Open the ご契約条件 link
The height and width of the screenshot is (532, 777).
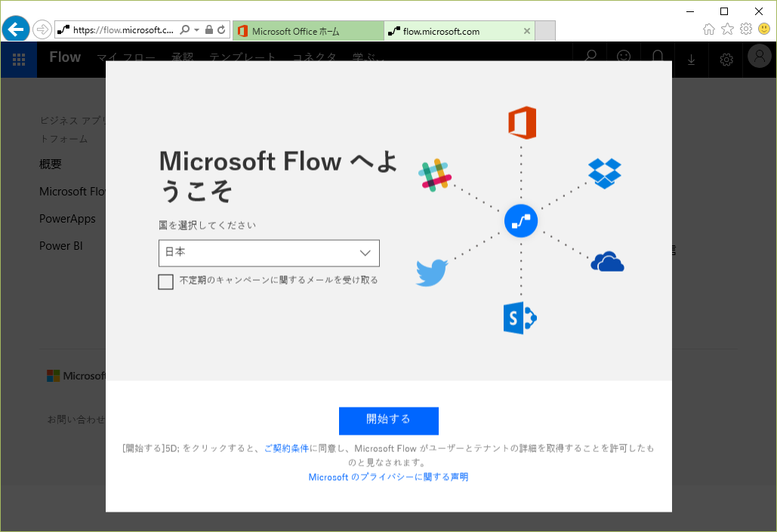coord(286,448)
